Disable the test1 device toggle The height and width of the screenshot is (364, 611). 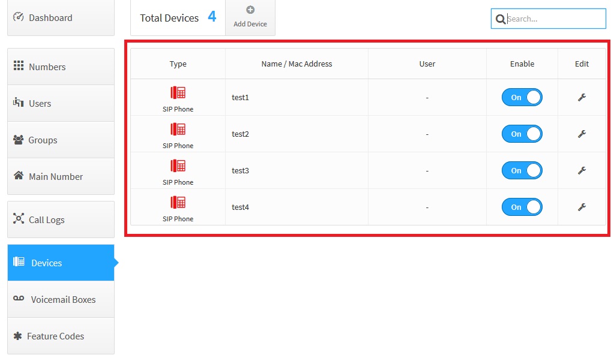[522, 97]
